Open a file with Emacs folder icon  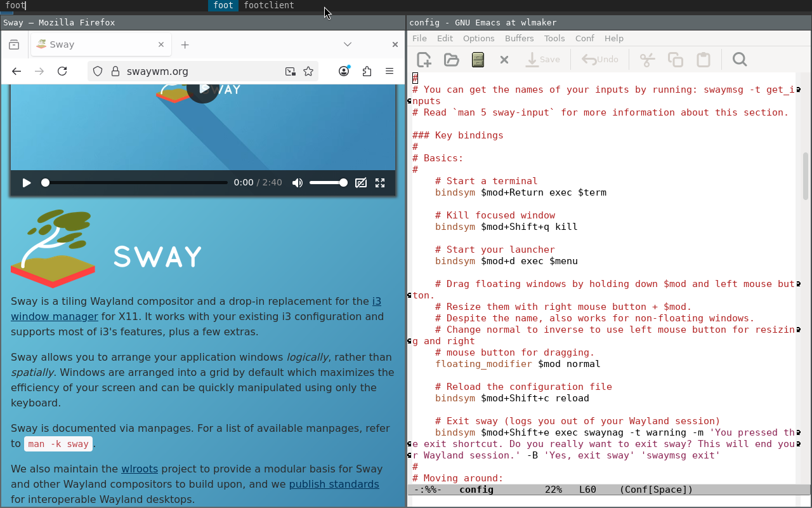point(451,60)
